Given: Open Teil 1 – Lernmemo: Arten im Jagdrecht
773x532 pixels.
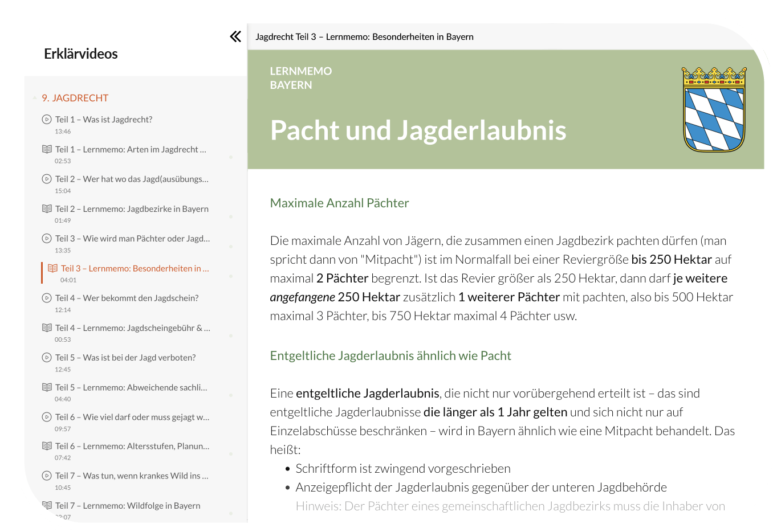Looking at the screenshot, I should pos(131,149).
